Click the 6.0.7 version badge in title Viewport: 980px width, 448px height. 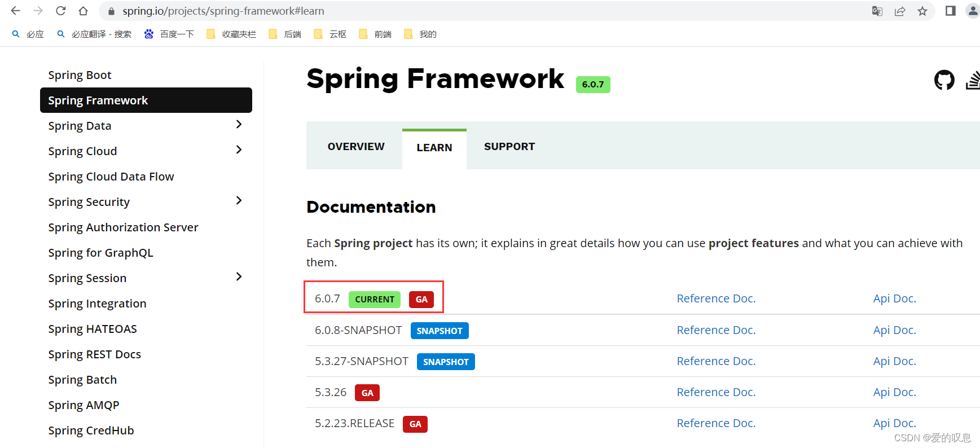tap(593, 84)
